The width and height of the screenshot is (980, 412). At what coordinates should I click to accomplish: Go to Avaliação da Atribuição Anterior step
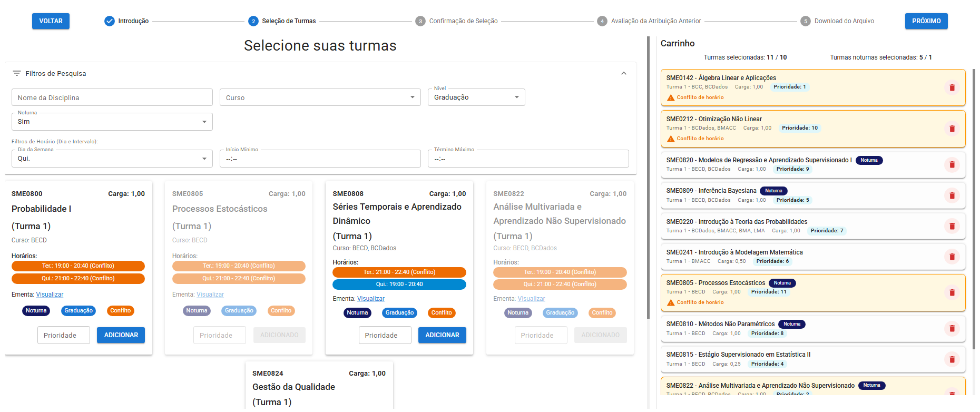(649, 21)
